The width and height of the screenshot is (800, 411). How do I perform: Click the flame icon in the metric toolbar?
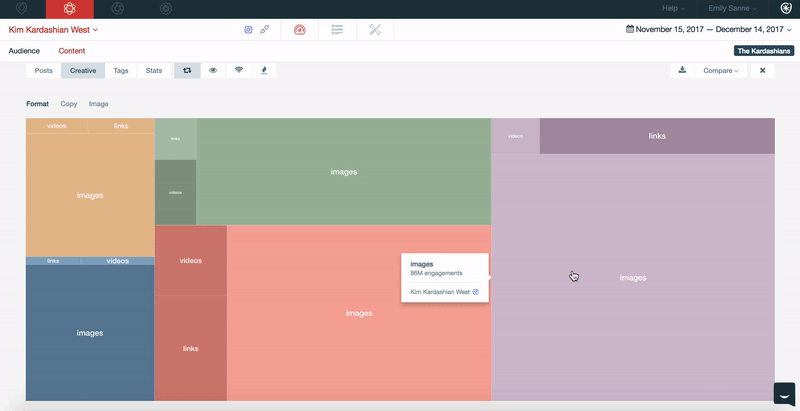point(264,71)
